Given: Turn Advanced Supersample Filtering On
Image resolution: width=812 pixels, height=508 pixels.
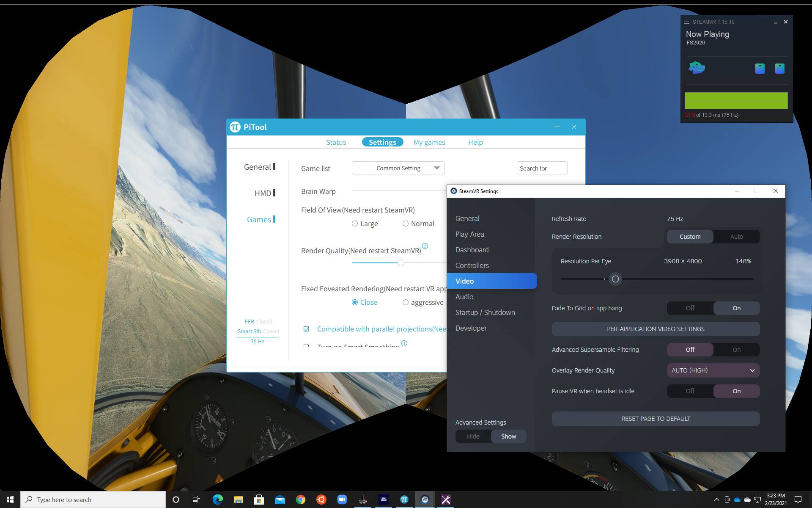Looking at the screenshot, I should [x=736, y=350].
